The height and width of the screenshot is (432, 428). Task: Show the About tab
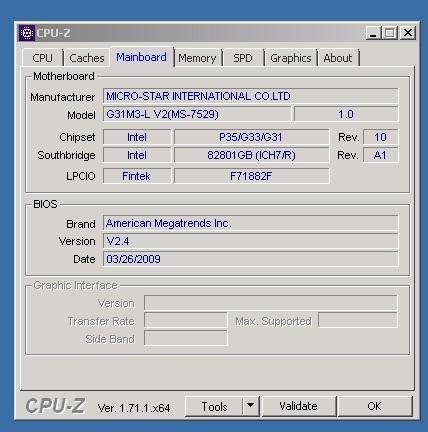tap(338, 58)
